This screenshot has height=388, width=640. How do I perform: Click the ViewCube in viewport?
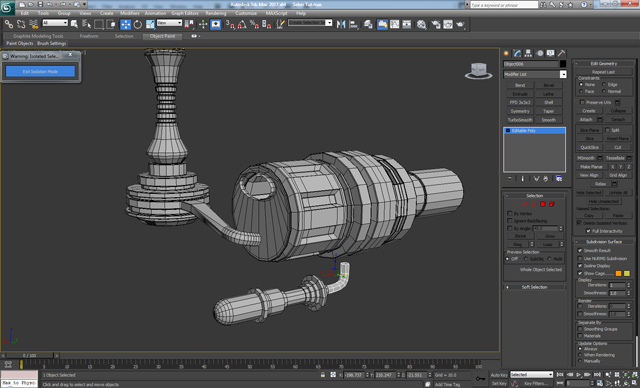pyautogui.click(x=478, y=71)
